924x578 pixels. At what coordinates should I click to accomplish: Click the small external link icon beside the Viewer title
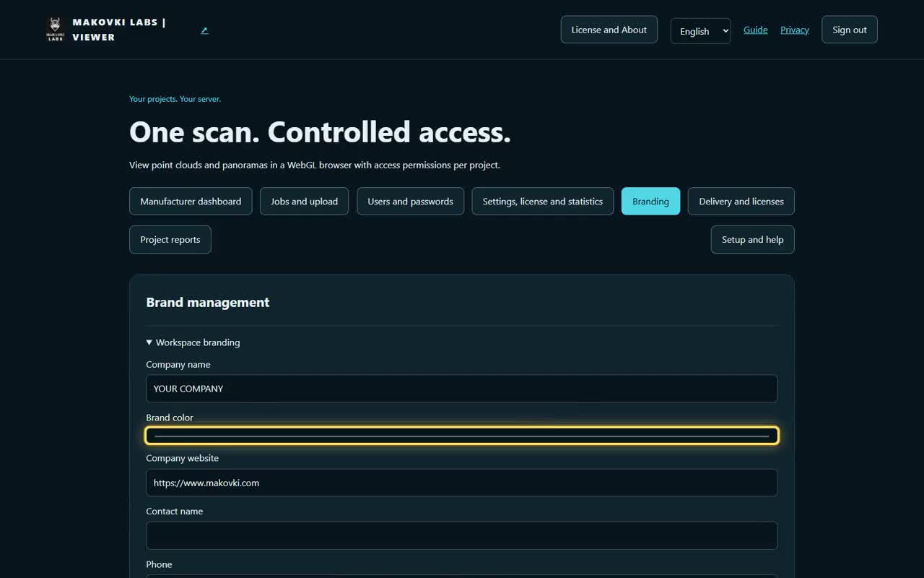[204, 30]
